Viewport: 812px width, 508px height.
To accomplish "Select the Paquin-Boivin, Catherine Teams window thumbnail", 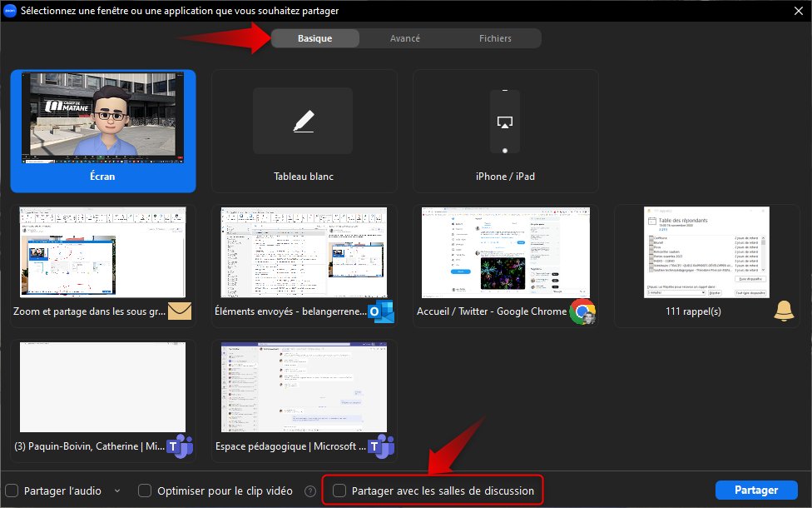I will pos(102,387).
